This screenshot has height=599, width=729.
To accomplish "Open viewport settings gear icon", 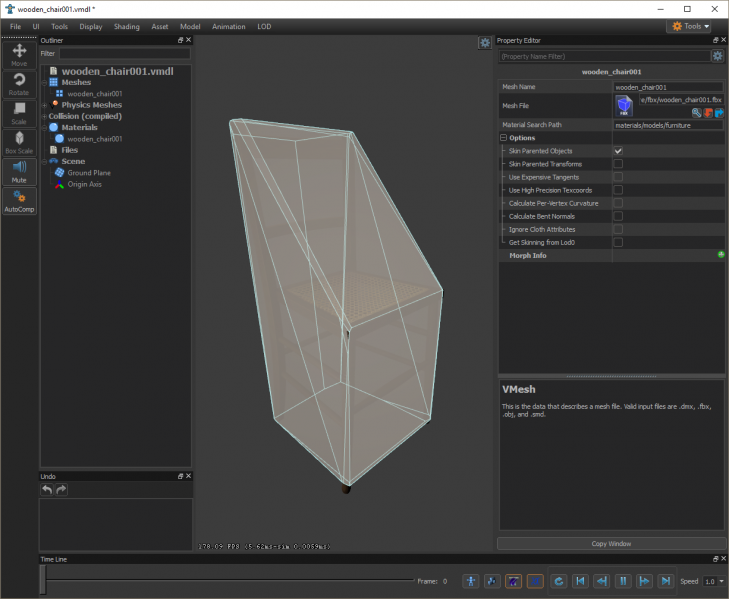I will click(x=485, y=43).
